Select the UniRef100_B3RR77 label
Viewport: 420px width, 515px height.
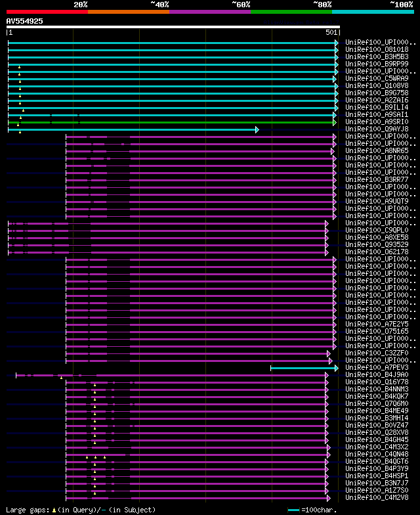(x=377, y=180)
